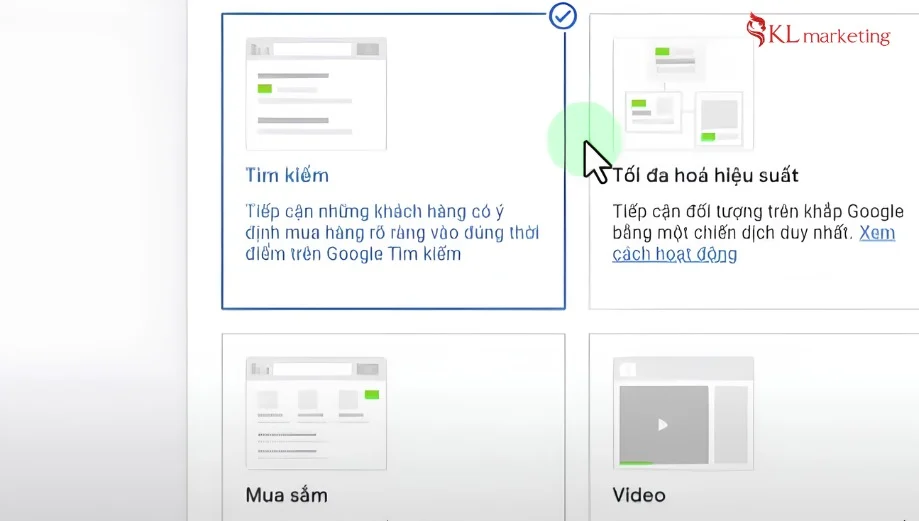
Task: Select the Tìm kiếm campaign type title
Action: 287,175
